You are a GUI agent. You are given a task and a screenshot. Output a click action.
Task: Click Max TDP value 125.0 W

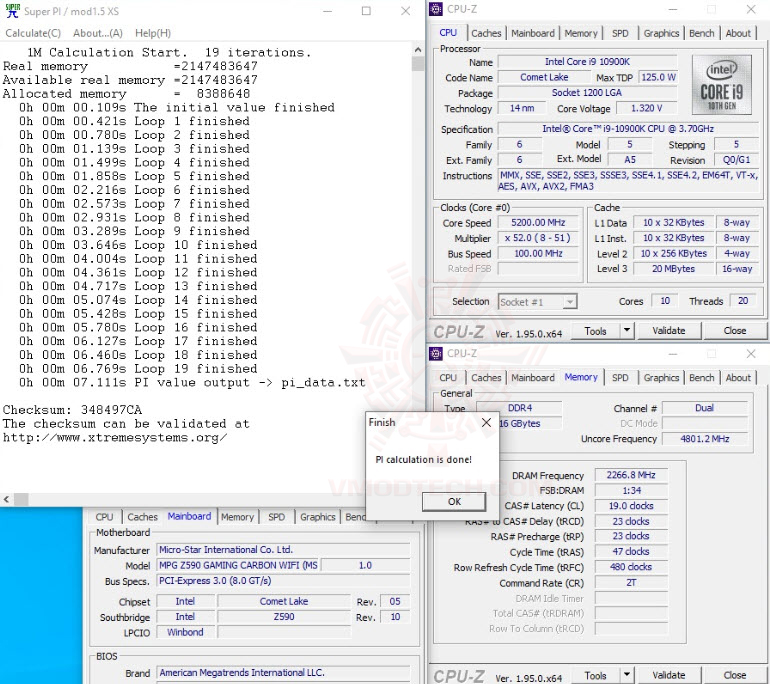(658, 77)
